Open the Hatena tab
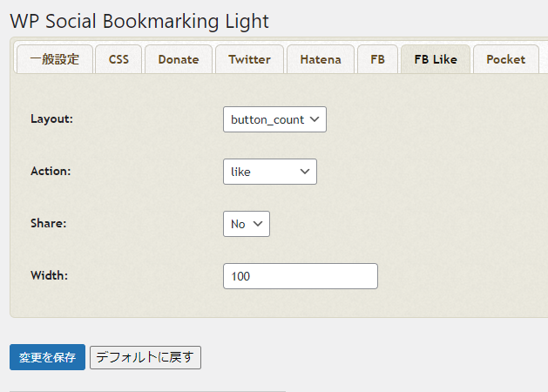 point(320,59)
